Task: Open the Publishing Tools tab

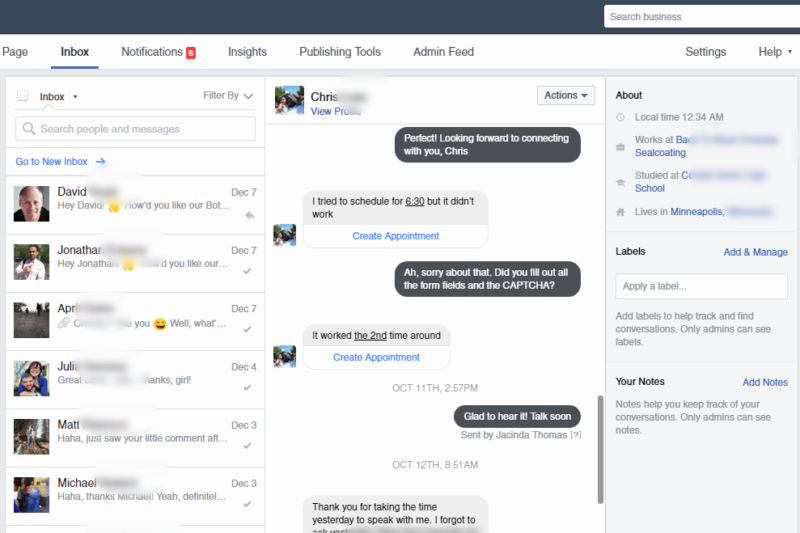Action: pos(340,52)
